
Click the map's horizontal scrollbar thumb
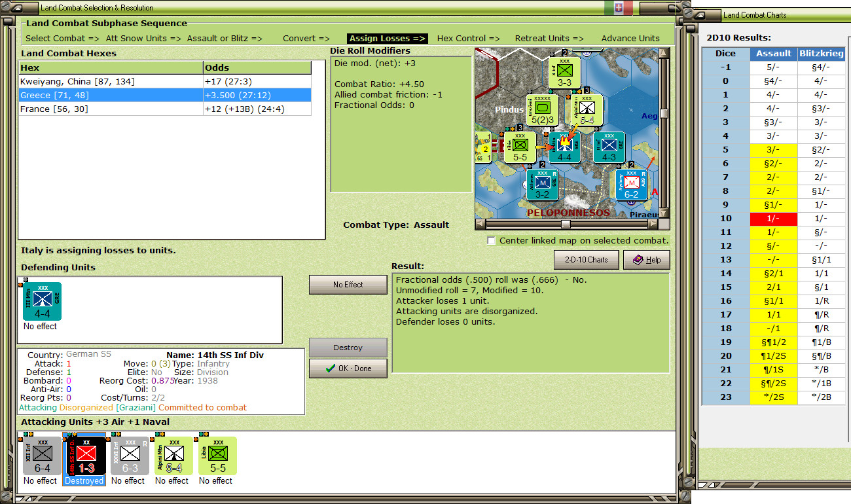click(566, 224)
